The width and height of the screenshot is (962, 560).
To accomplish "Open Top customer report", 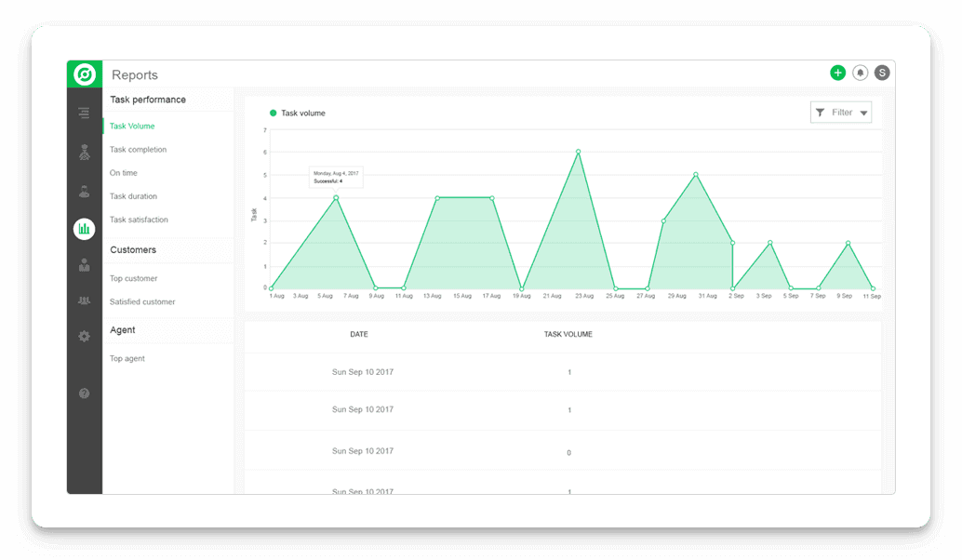I will pos(133,278).
